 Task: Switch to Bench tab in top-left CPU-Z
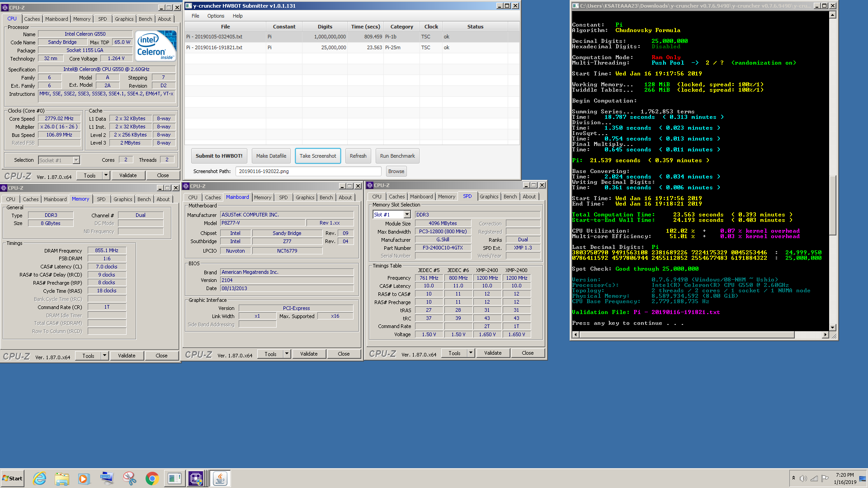pyautogui.click(x=146, y=19)
